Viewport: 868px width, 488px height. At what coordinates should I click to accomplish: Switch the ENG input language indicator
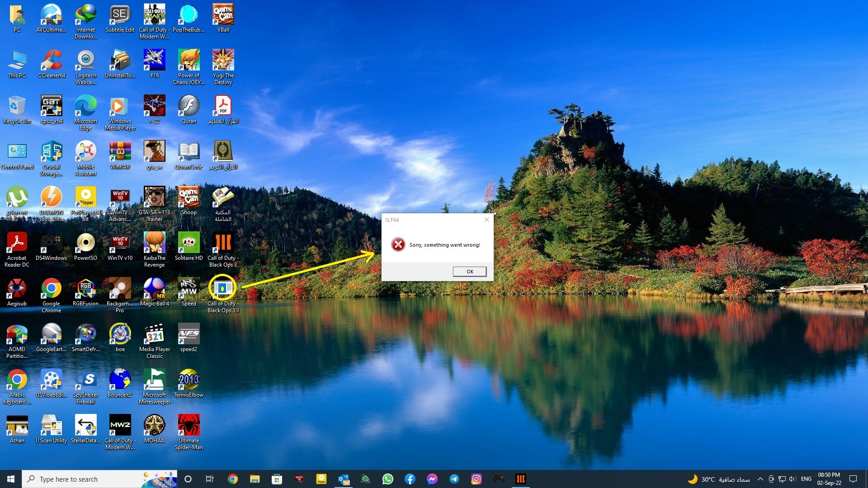[x=806, y=479]
